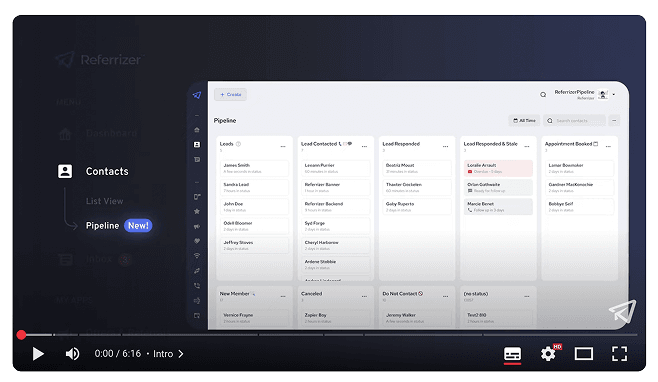This screenshot has width=658, height=382.
Task: Click the Leads info icon
Action: [x=238, y=144]
